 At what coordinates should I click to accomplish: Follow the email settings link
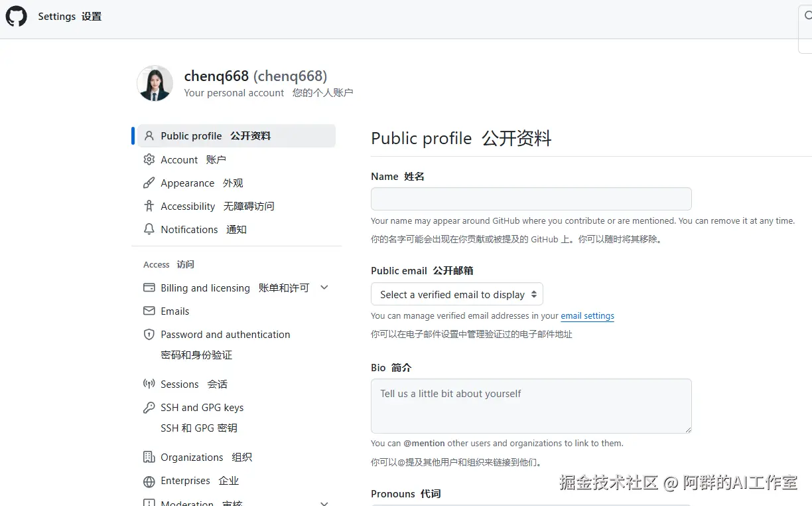[x=587, y=316]
